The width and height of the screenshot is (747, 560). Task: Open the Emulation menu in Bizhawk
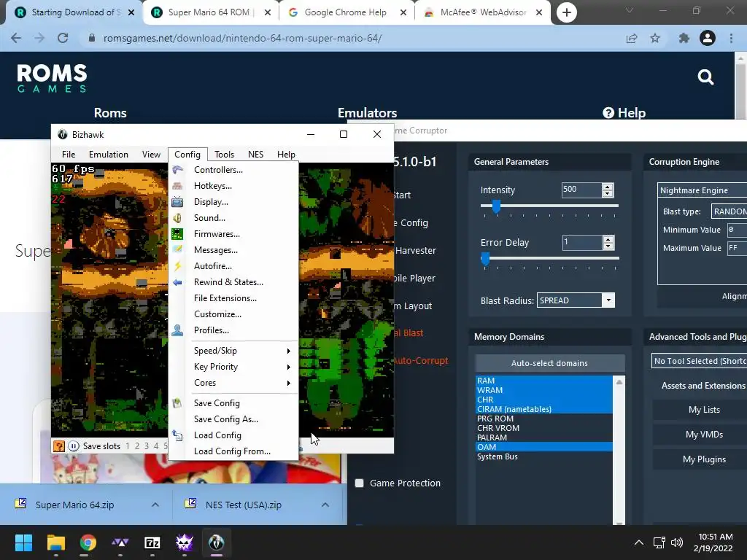click(x=109, y=155)
